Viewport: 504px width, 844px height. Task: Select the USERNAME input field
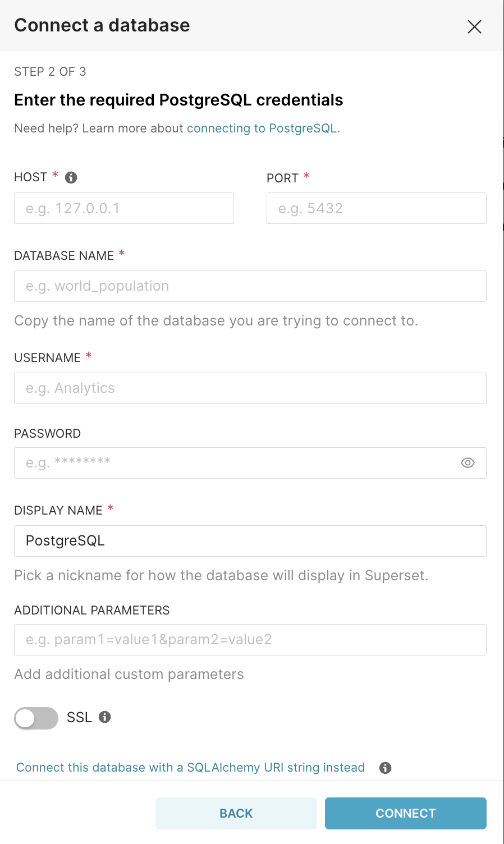pos(250,388)
